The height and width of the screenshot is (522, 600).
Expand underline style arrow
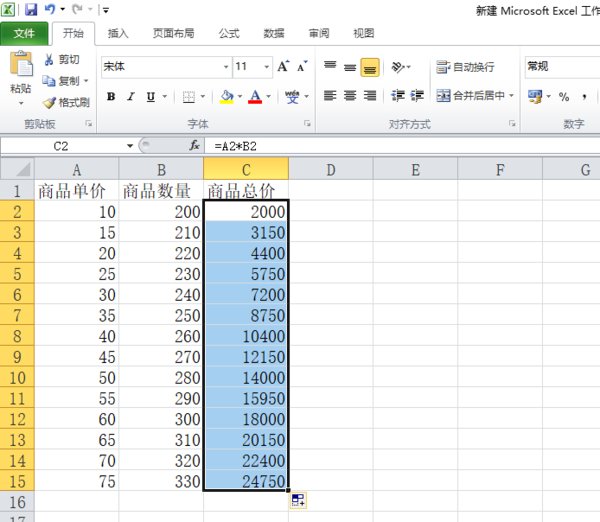click(165, 97)
